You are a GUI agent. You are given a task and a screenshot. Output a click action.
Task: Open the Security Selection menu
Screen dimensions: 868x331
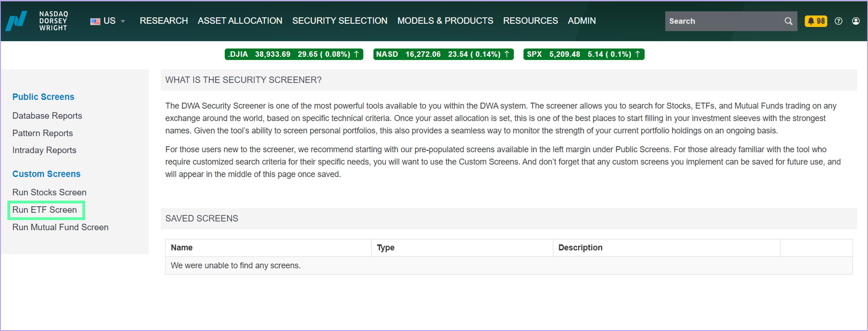[x=340, y=21]
